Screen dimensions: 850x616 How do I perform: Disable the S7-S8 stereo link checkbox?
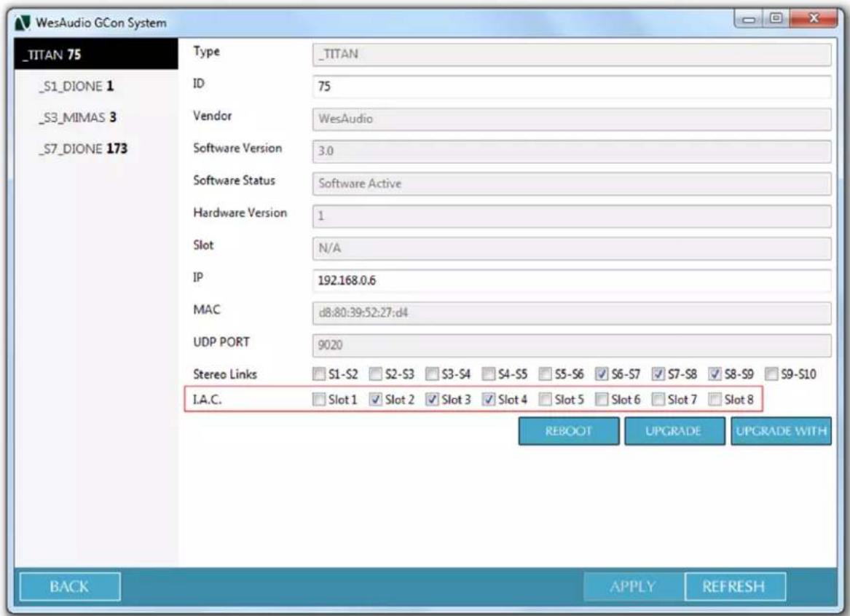(658, 374)
